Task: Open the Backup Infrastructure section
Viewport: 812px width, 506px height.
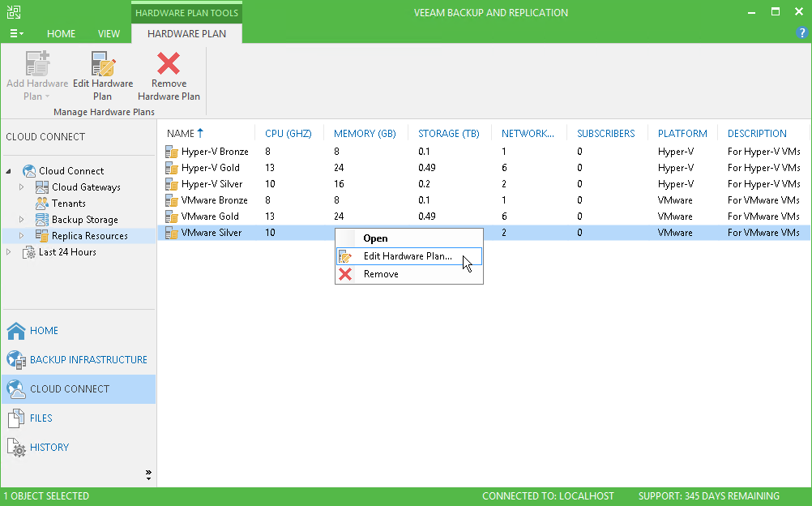Action: pyautogui.click(x=79, y=360)
